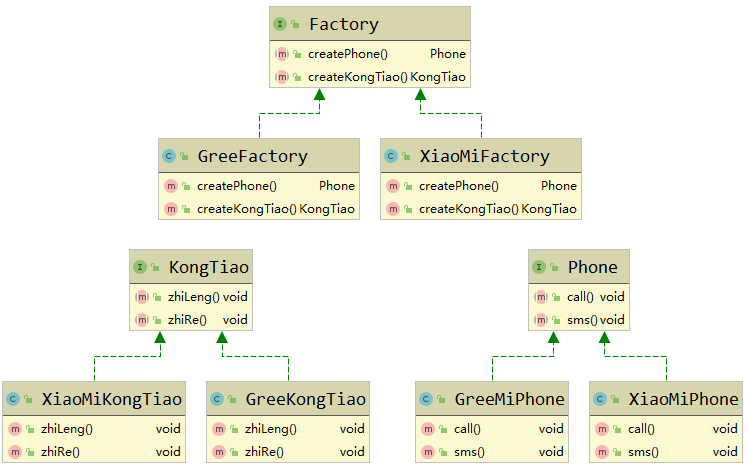Click sms() text in Phone interface

582,320
